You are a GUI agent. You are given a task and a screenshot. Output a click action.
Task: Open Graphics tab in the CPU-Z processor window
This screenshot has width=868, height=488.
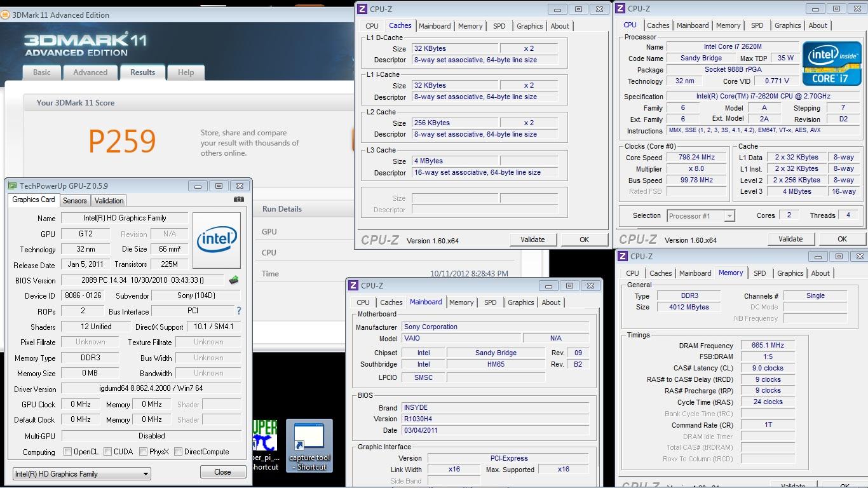(787, 25)
